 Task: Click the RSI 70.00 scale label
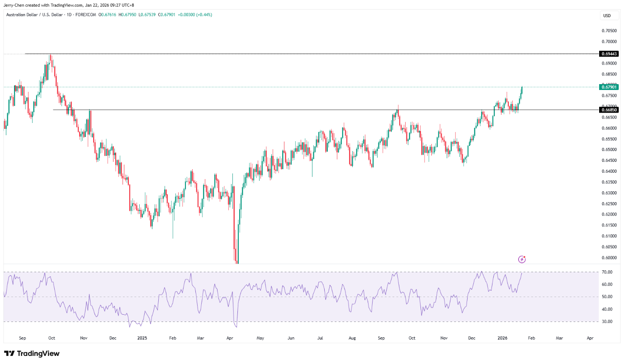point(607,272)
